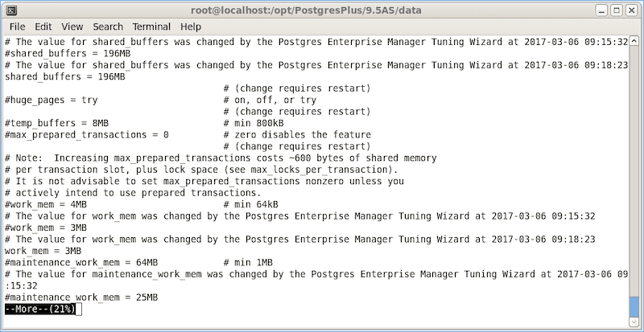The width and height of the screenshot is (644, 332).
Task: Open the View menu
Action: click(x=72, y=27)
